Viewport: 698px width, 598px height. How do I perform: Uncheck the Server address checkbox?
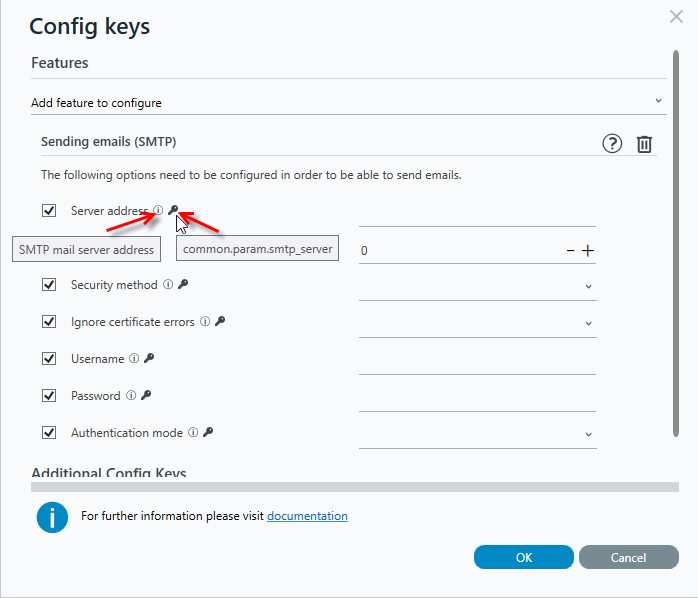(x=49, y=210)
